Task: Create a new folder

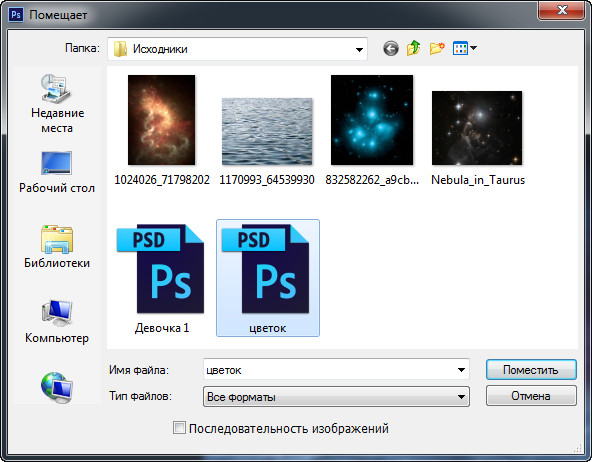Action: (437, 48)
